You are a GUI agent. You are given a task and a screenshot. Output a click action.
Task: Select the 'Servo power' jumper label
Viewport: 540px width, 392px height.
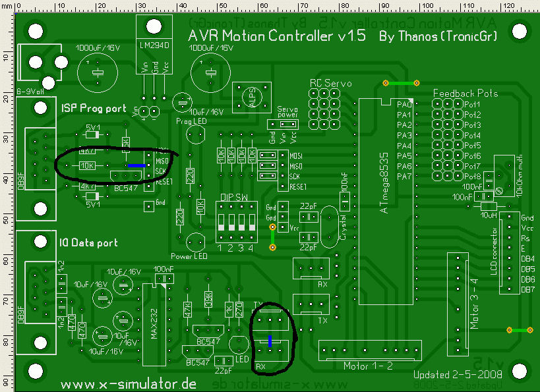287,112
